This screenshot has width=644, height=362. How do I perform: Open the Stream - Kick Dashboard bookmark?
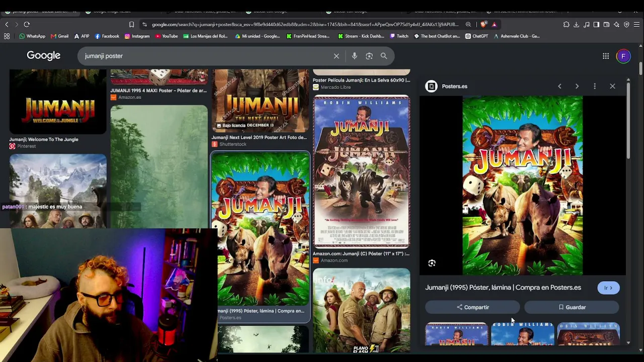361,36
